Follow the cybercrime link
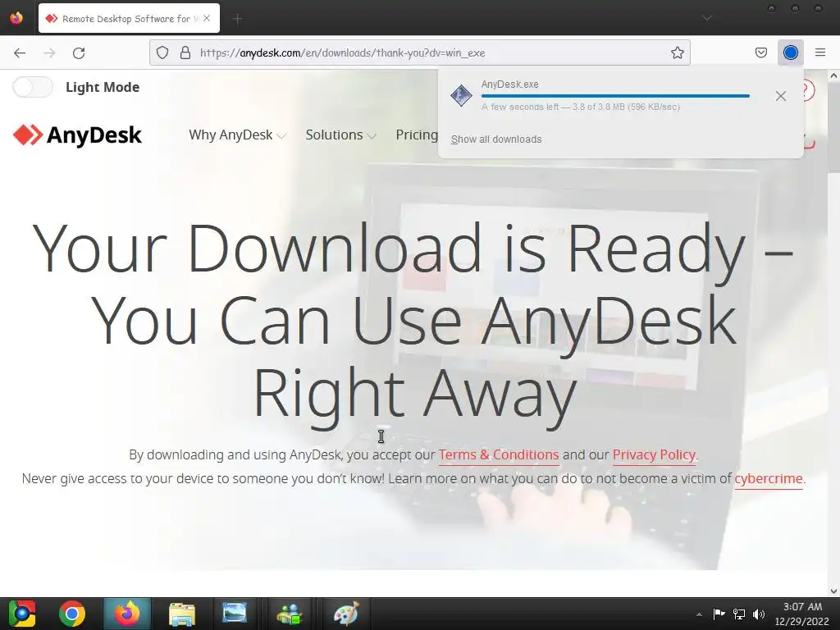840x630 pixels. pos(768,478)
